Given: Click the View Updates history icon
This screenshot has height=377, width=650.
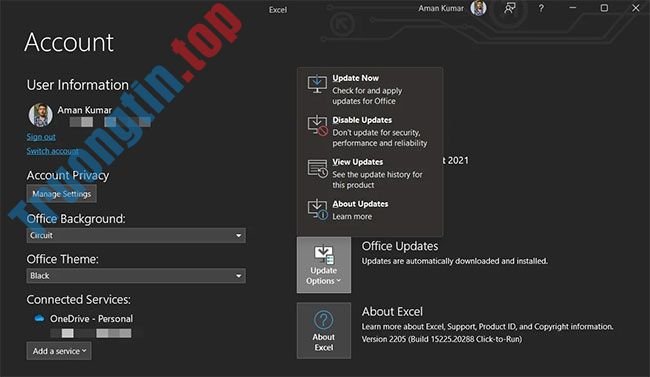Looking at the screenshot, I should [x=318, y=168].
